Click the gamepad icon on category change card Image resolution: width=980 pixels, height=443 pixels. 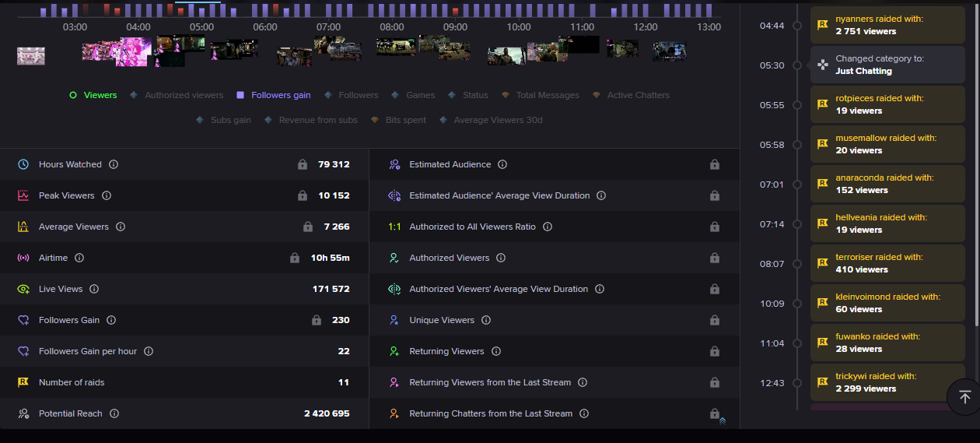pyautogui.click(x=823, y=65)
